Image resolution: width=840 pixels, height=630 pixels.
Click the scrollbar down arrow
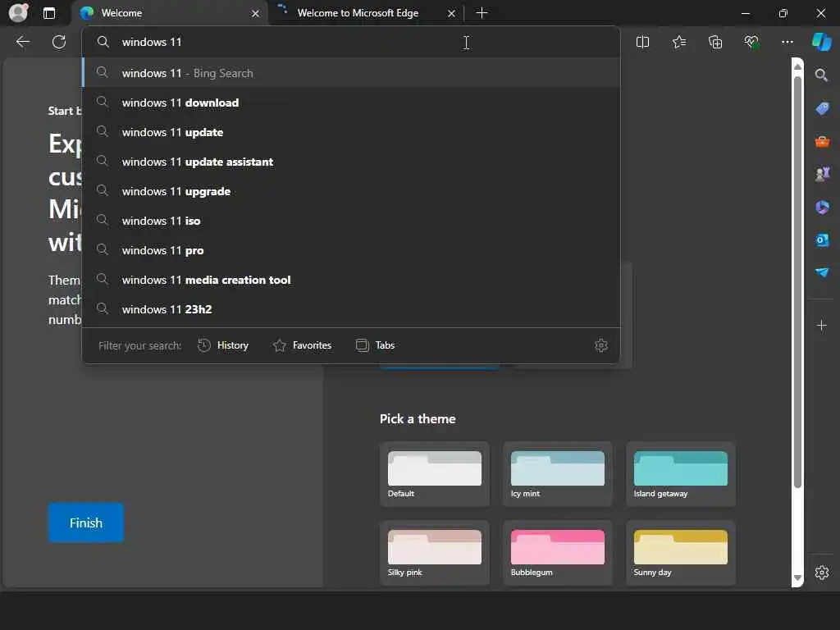[x=797, y=578]
